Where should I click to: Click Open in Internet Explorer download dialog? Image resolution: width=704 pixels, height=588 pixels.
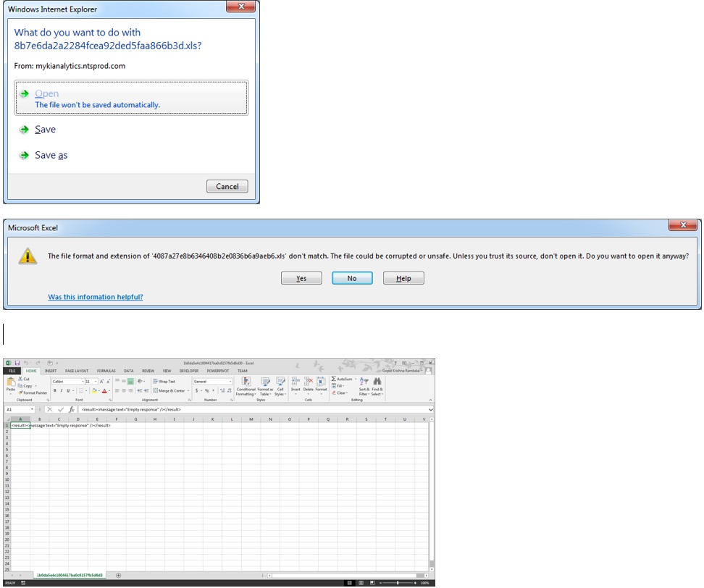tap(131, 98)
